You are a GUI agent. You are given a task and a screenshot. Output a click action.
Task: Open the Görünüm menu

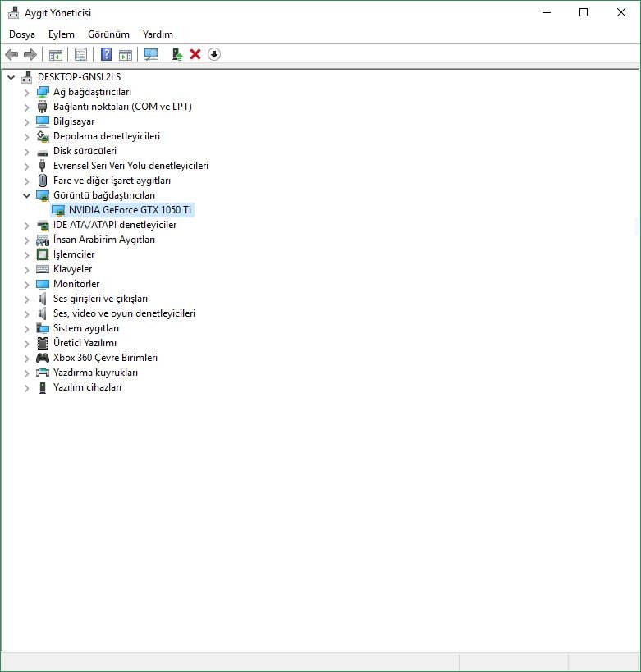(x=108, y=34)
